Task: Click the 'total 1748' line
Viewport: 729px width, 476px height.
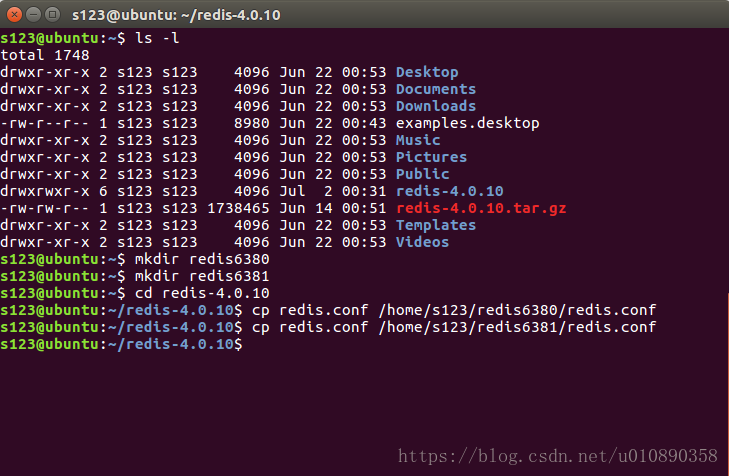Action: (45, 55)
